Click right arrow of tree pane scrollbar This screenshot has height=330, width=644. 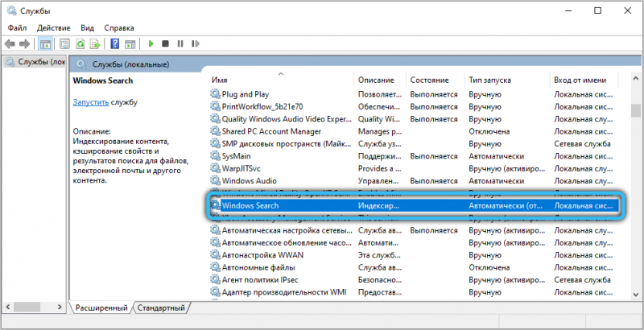pyautogui.click(x=60, y=307)
